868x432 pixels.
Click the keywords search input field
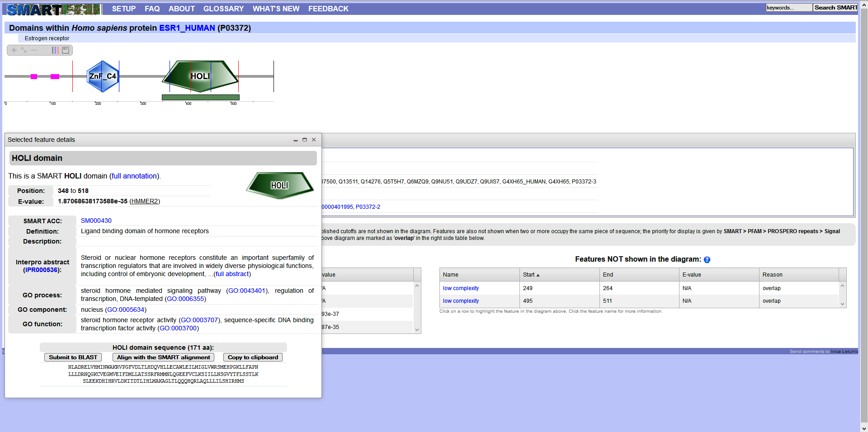(x=788, y=8)
